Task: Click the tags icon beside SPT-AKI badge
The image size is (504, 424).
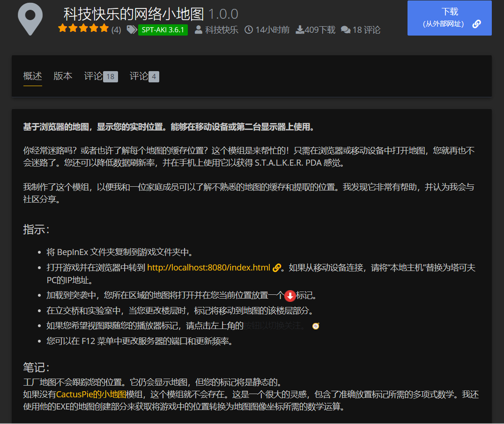Action: pos(131,30)
